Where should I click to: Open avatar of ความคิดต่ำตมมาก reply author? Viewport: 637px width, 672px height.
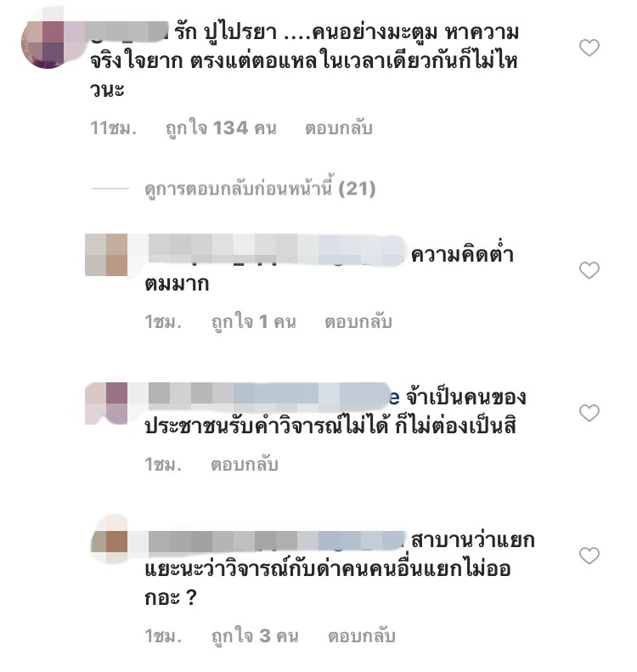[106, 255]
